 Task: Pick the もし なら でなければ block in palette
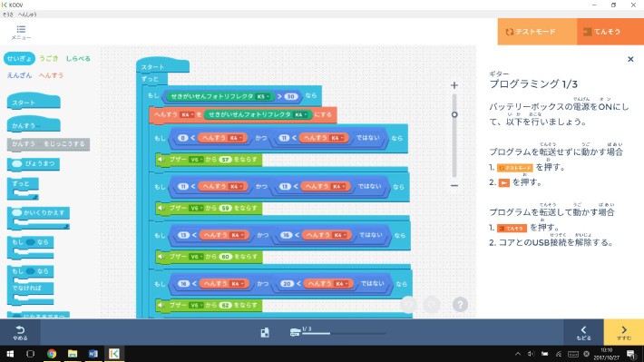coord(31,285)
